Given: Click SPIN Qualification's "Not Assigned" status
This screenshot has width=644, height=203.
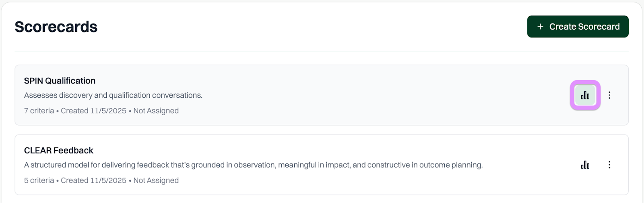Looking at the screenshot, I should coord(156,111).
